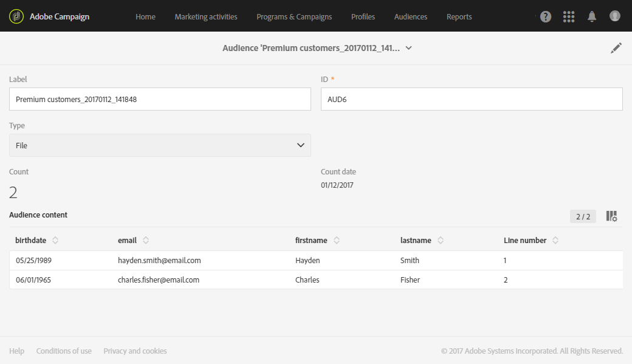Image resolution: width=632 pixels, height=364 pixels.
Task: Open the help question mark icon
Action: 546,16
